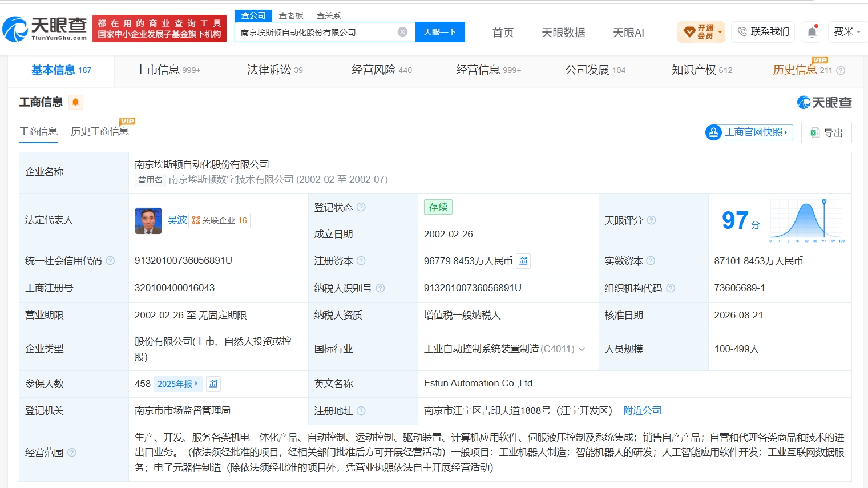
Task: Click the 存续 registration status tag
Action: pos(438,207)
